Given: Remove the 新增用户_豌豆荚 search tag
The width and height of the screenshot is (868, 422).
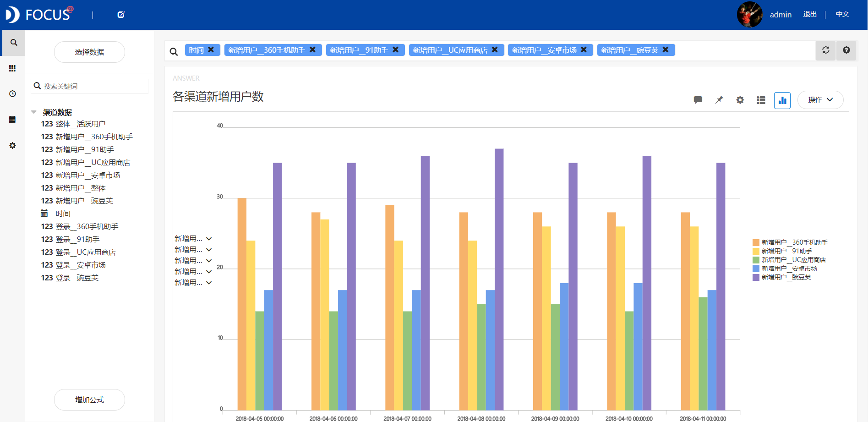Looking at the screenshot, I should (666, 50).
